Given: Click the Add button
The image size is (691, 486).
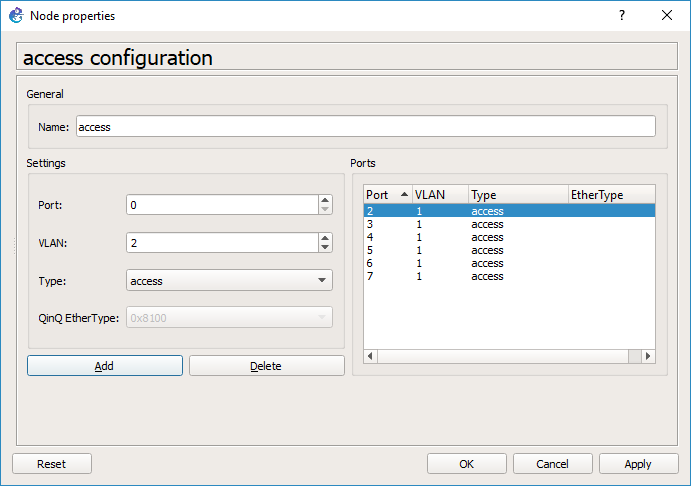Looking at the screenshot, I should click(x=104, y=366).
